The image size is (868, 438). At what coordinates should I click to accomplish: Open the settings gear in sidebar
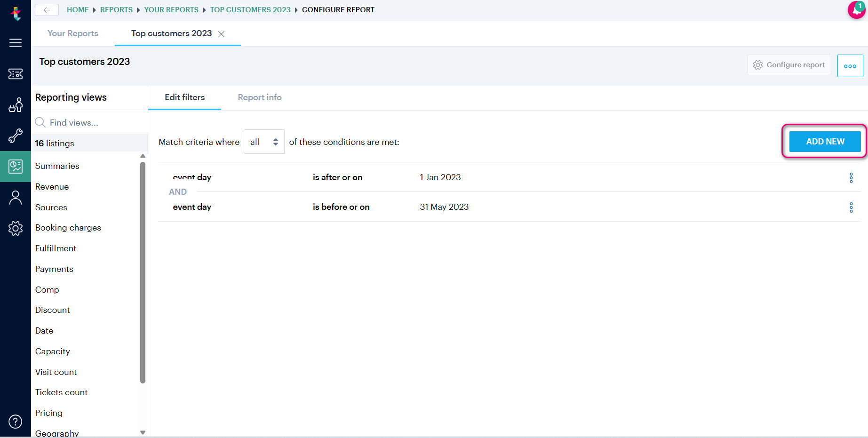click(x=16, y=228)
